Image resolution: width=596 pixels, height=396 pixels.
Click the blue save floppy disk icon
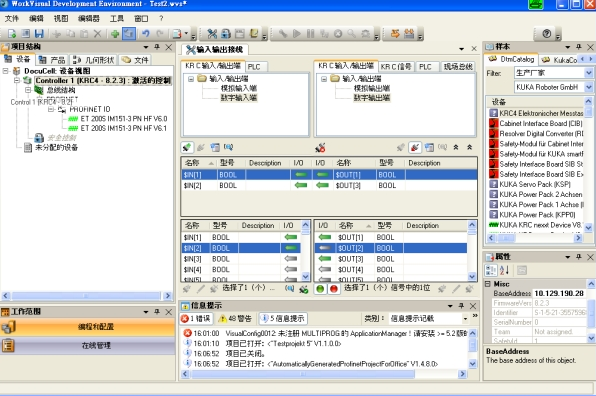39,34
